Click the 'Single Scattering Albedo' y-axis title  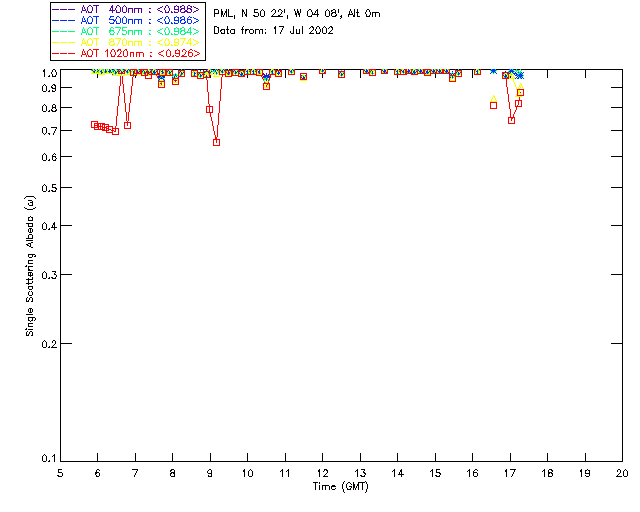(30, 266)
